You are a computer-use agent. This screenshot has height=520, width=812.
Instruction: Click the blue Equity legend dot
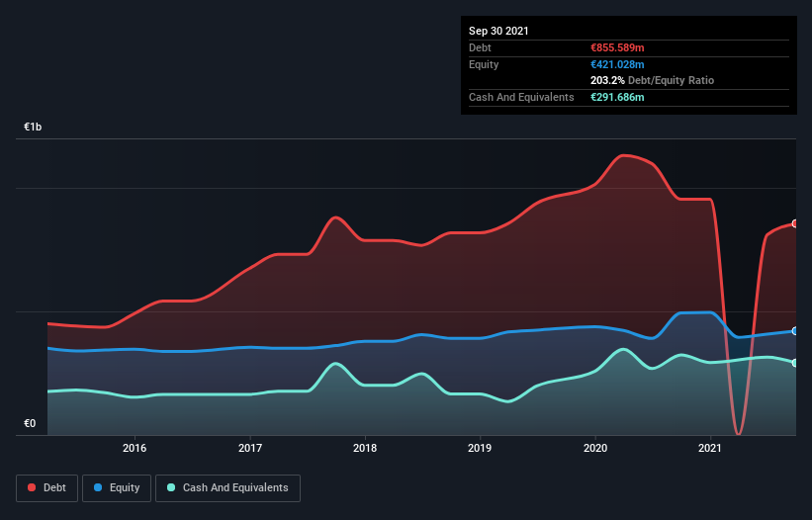coord(98,487)
